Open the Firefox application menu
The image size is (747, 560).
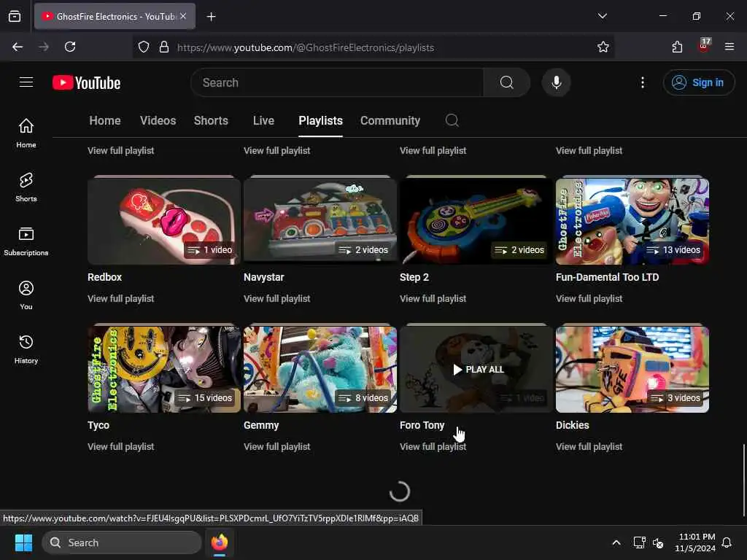pyautogui.click(x=729, y=47)
